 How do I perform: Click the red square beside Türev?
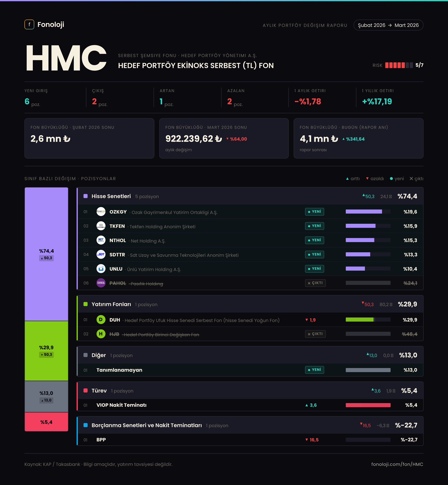point(86,390)
